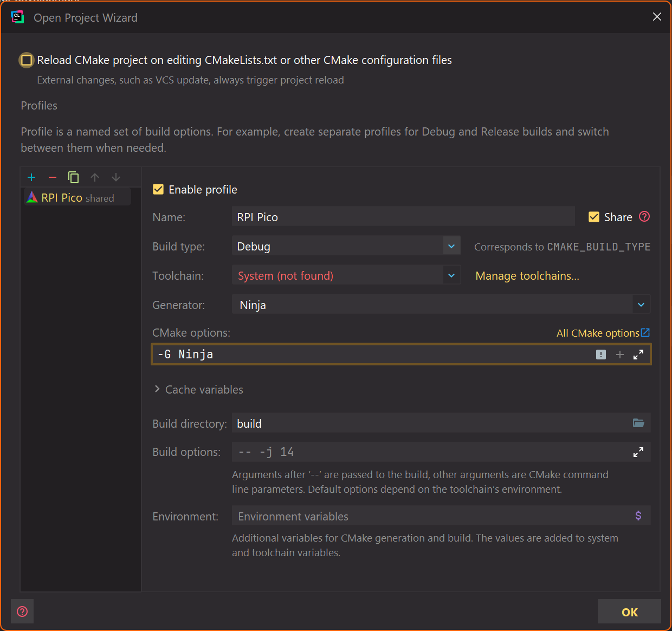Click Manage toolchains link
672x631 pixels.
[x=527, y=276]
